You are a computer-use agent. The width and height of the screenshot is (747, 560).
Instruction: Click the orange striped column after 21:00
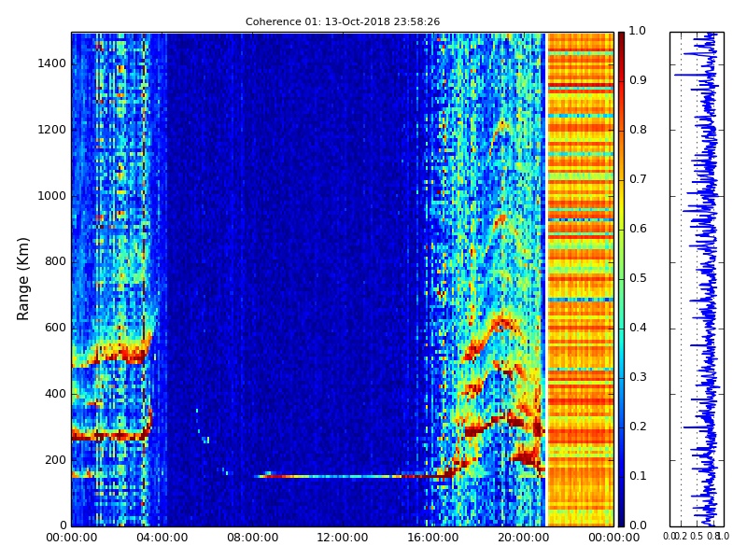pyautogui.click(x=580, y=279)
